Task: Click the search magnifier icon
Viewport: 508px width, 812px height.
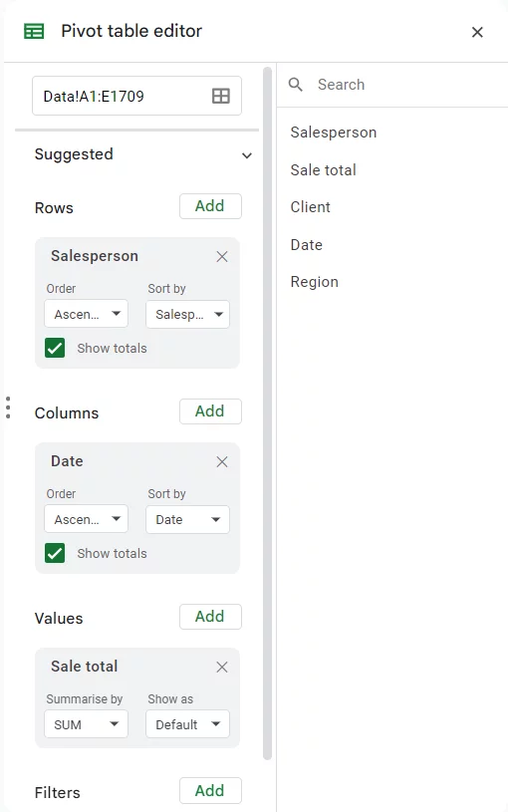Action: [295, 85]
